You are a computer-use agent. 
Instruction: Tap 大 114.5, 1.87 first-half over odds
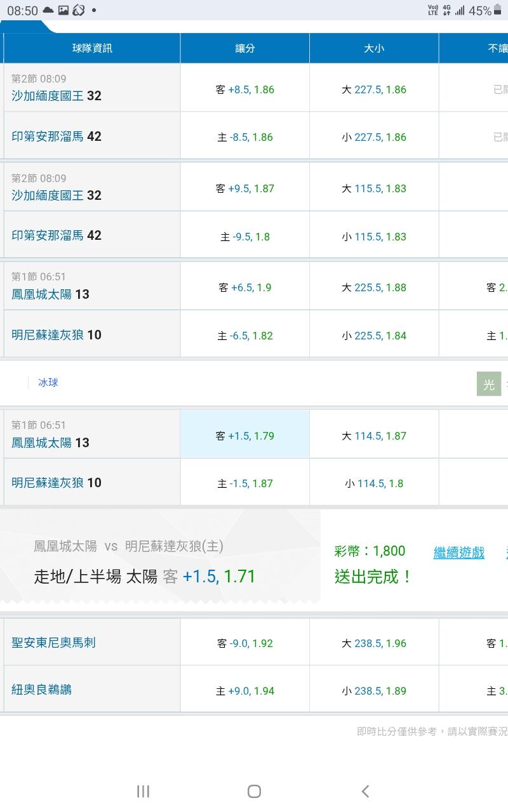pos(374,436)
